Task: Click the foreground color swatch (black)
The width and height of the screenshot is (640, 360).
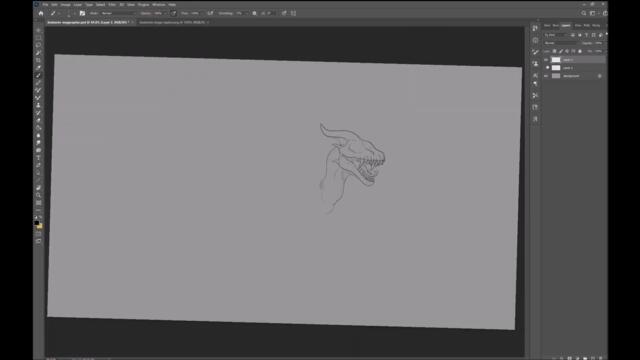Action: (37, 223)
